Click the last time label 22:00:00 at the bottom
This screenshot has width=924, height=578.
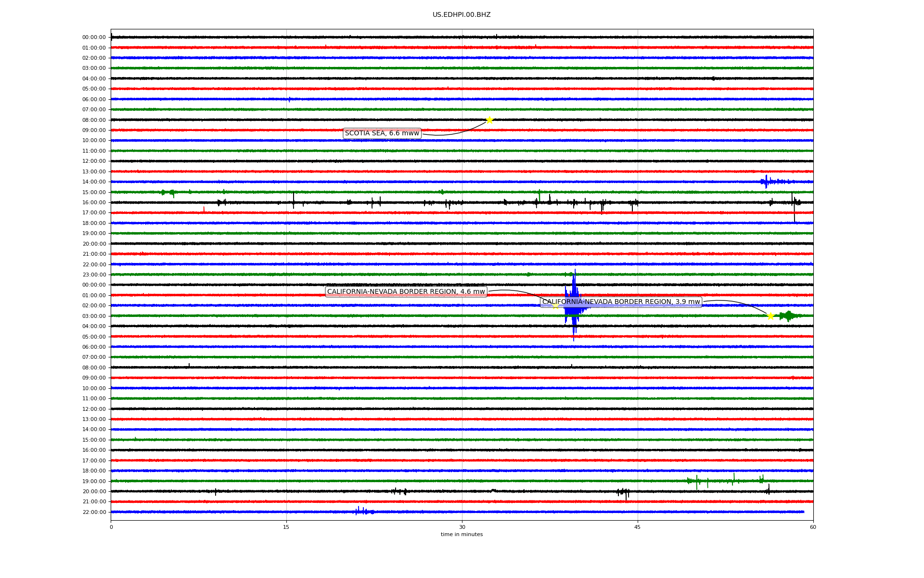pyautogui.click(x=94, y=512)
